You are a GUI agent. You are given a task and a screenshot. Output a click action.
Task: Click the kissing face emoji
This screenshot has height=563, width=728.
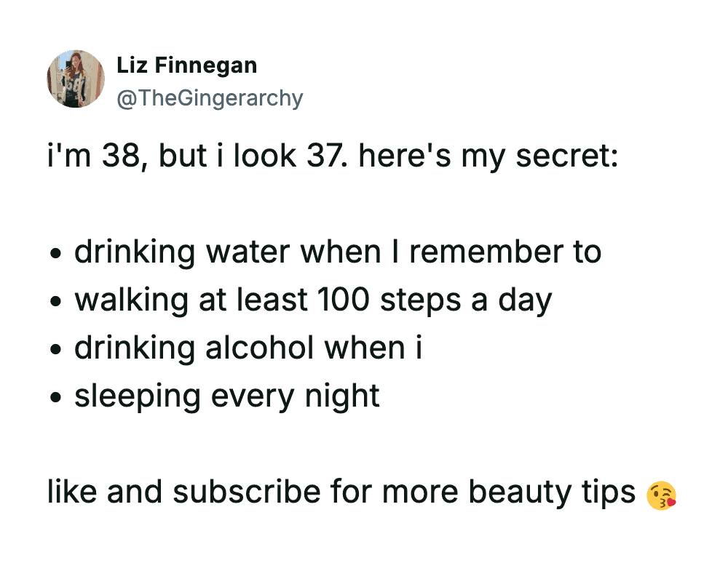click(661, 495)
